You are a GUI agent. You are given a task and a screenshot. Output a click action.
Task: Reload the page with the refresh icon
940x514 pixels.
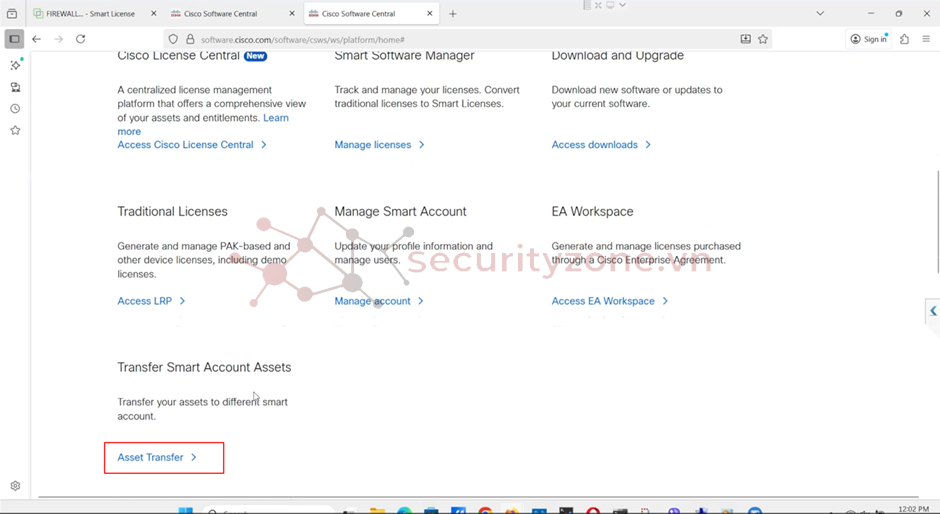(x=80, y=39)
